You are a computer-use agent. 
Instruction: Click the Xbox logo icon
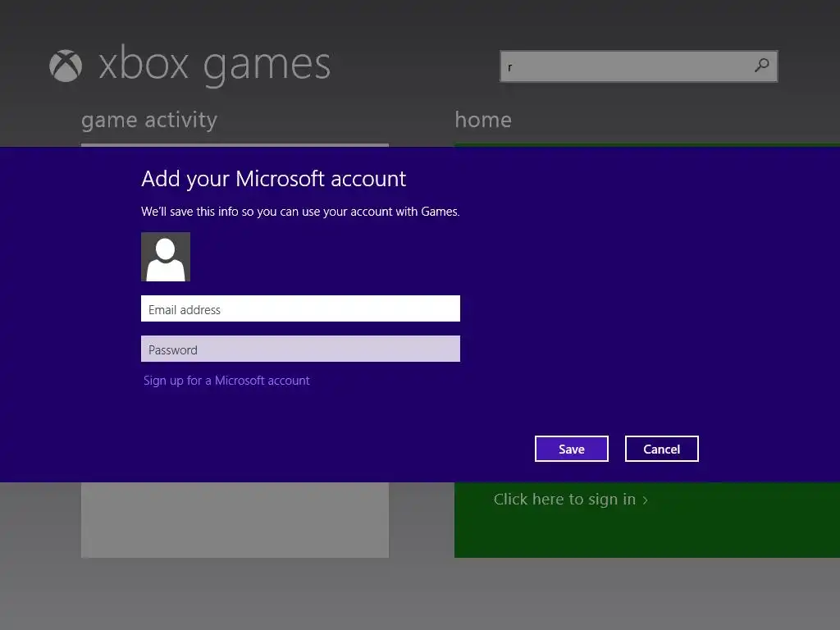point(66,66)
